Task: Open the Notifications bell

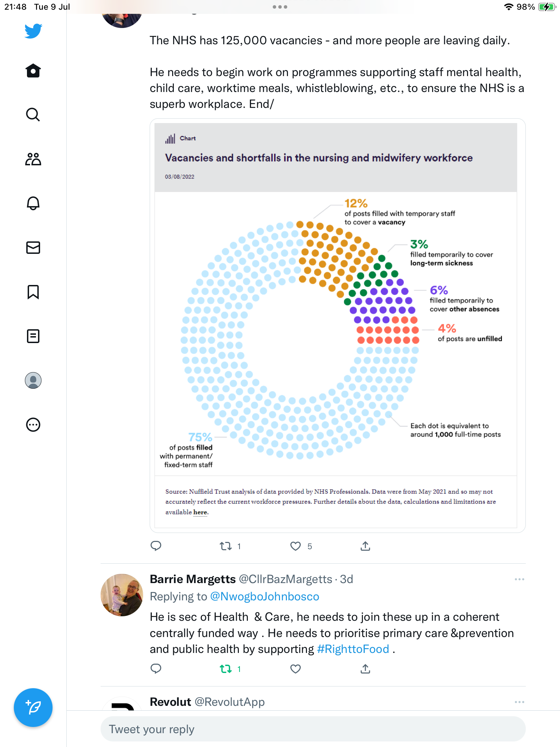Action: click(33, 203)
